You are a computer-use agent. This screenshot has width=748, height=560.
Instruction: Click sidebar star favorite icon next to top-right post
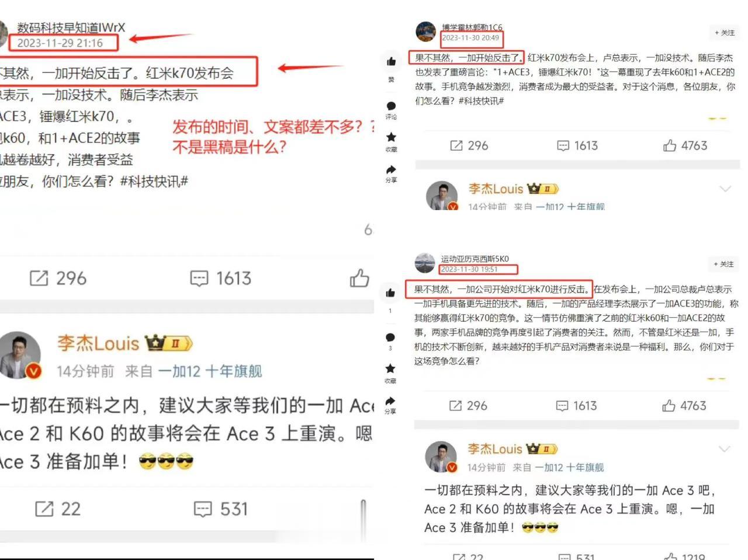click(x=391, y=137)
